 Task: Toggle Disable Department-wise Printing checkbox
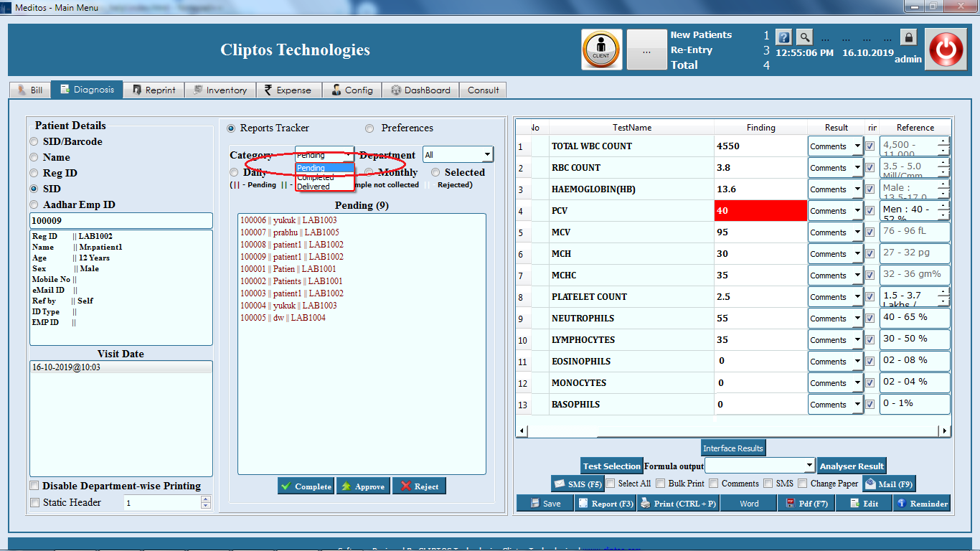point(34,486)
